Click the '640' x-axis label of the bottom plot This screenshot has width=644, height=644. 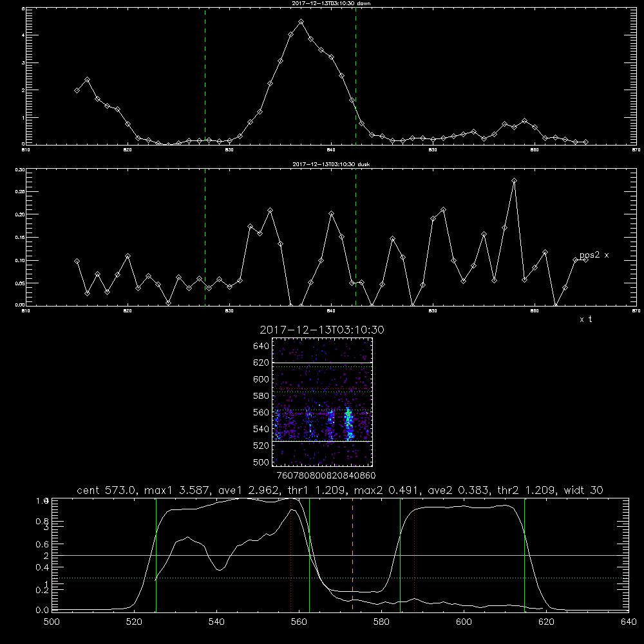pos(629,622)
